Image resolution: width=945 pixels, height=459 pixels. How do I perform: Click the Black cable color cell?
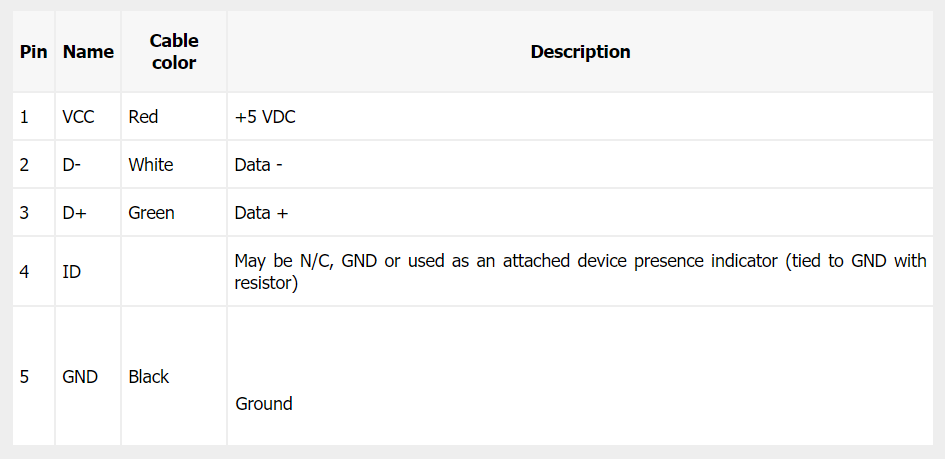point(149,377)
